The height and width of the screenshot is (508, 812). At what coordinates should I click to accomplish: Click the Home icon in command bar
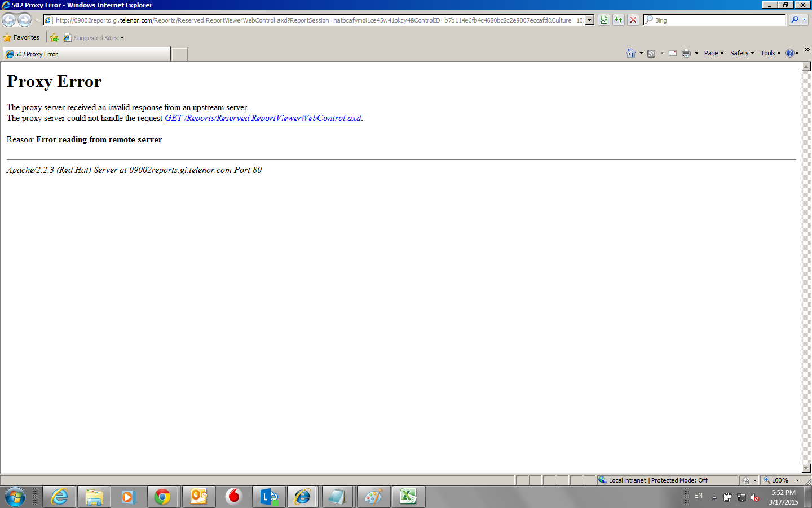click(x=630, y=53)
